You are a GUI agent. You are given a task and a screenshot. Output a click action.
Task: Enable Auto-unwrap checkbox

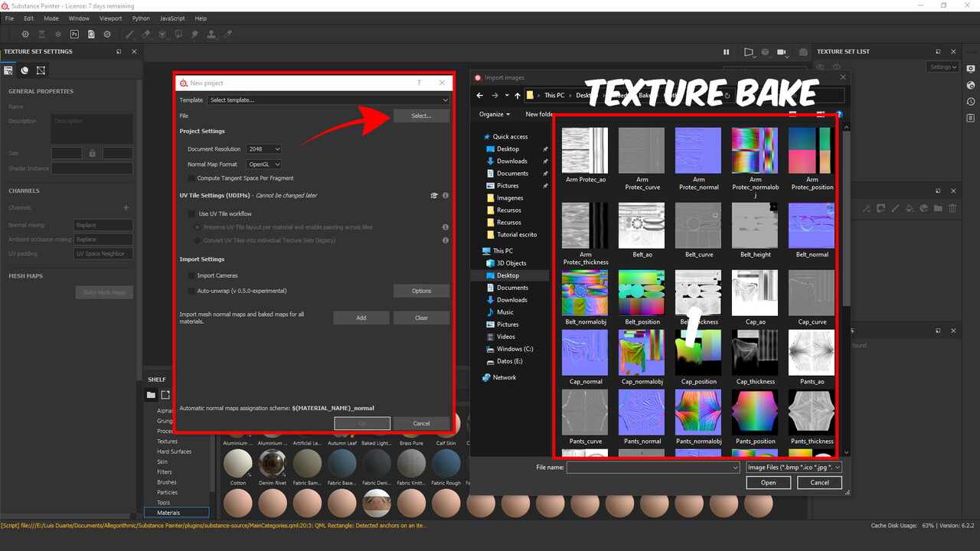coord(191,291)
